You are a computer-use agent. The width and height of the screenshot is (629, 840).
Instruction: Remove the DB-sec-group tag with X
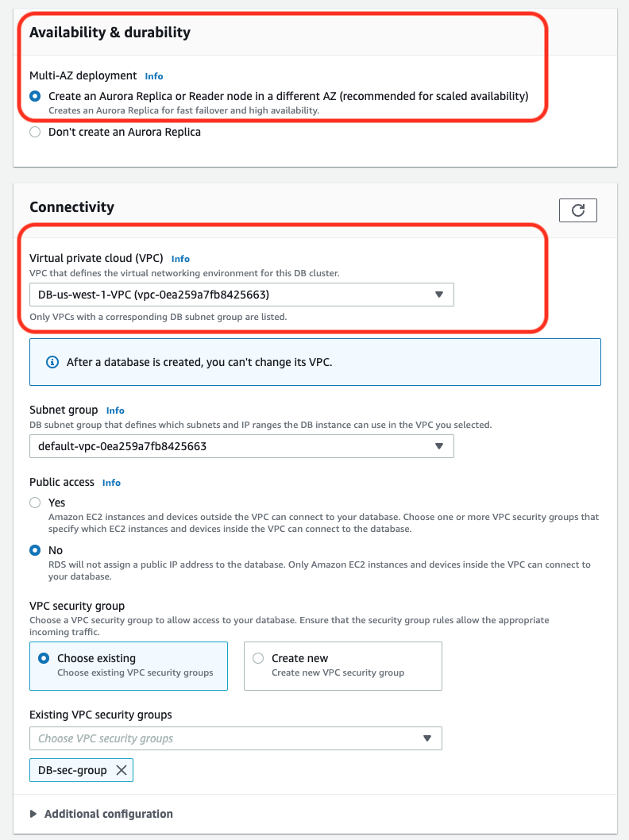pos(122,770)
